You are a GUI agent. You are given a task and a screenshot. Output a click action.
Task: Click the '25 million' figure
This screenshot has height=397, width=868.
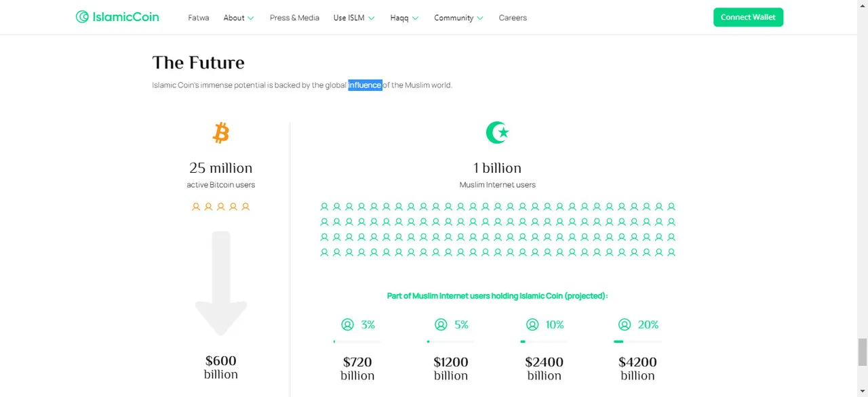point(221,168)
